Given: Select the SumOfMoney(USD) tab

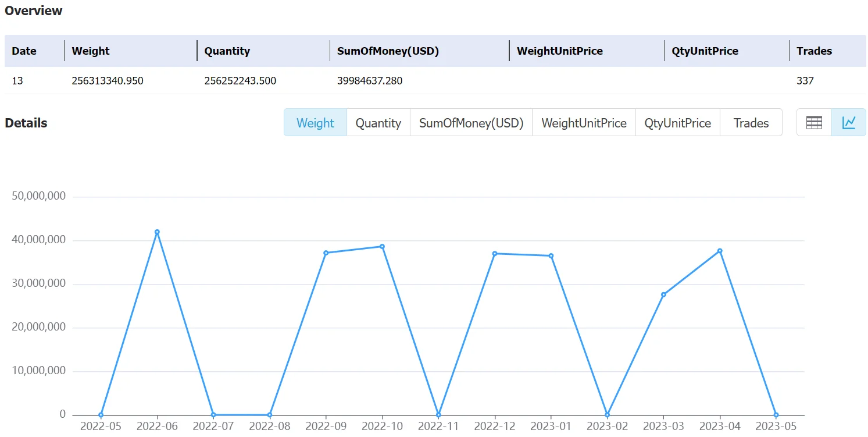Looking at the screenshot, I should 471,123.
